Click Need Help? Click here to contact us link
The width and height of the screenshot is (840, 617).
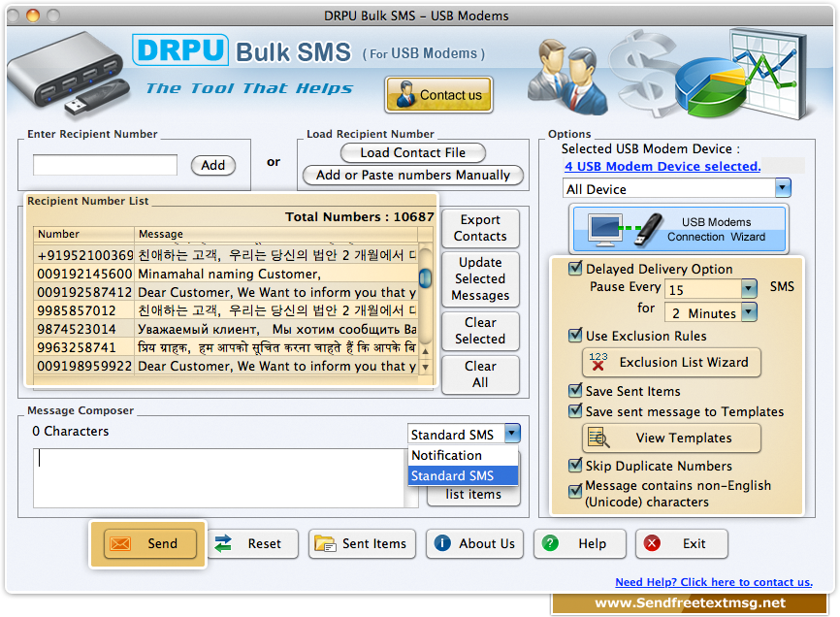[714, 582]
